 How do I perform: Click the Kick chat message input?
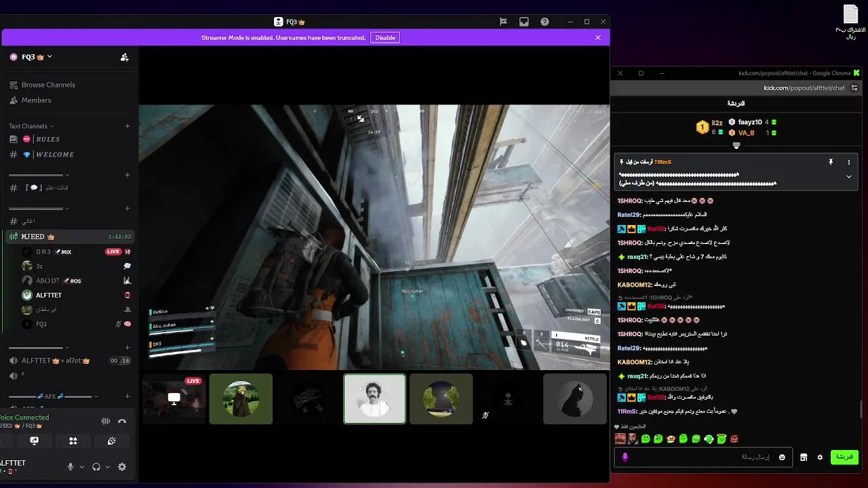(x=704, y=457)
